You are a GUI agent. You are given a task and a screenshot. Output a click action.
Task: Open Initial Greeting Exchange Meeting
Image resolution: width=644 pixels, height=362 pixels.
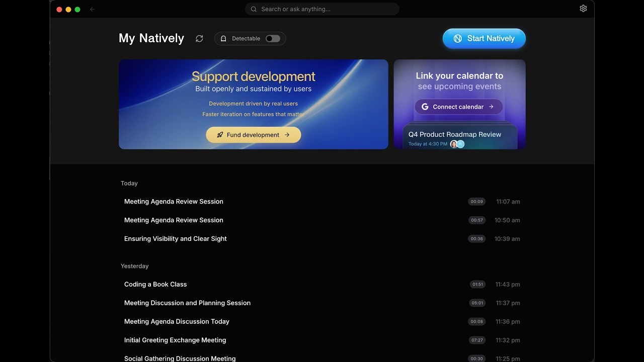coord(322,340)
